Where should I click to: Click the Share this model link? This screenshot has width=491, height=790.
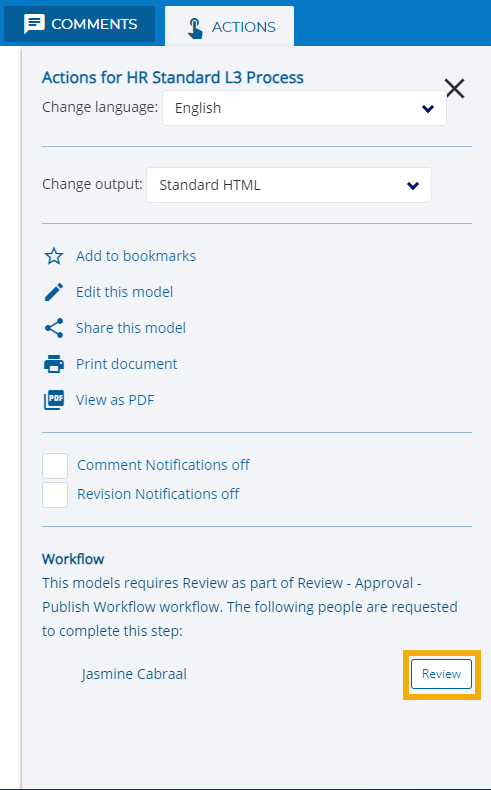[131, 328]
